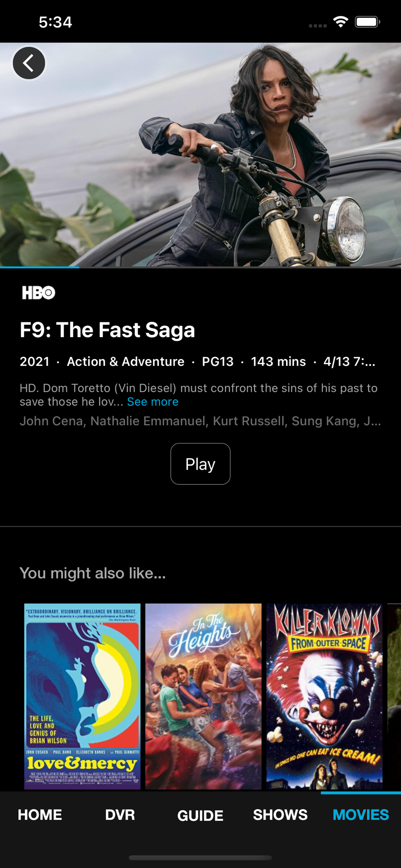Open the In The Heights poster
This screenshot has width=401, height=868.
[204, 696]
